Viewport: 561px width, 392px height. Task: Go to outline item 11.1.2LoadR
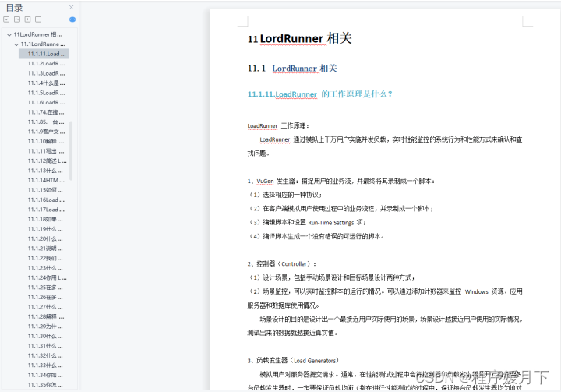pyautogui.click(x=47, y=63)
